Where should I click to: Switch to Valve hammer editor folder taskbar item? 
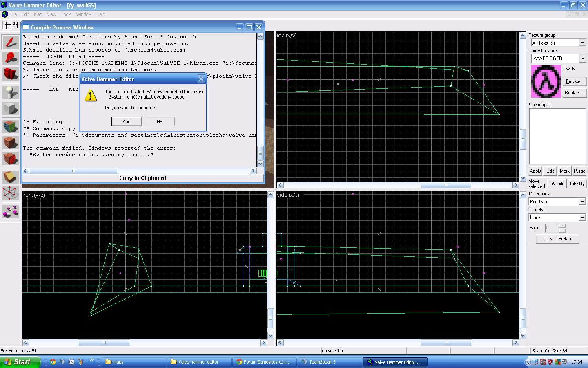pos(199,362)
